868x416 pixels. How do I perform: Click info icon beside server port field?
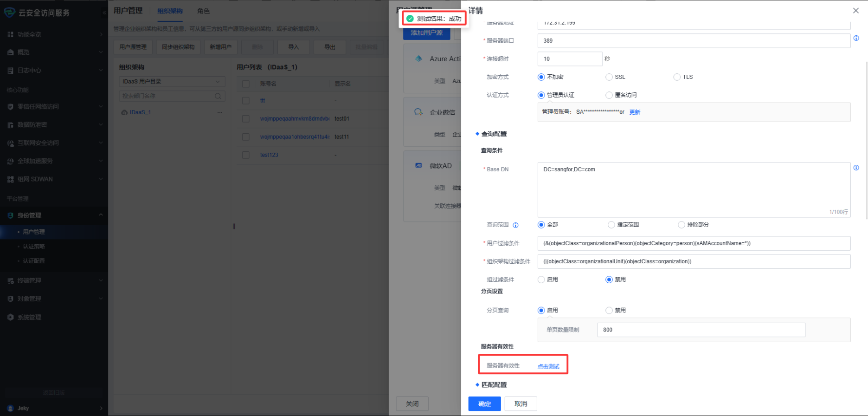pos(856,39)
